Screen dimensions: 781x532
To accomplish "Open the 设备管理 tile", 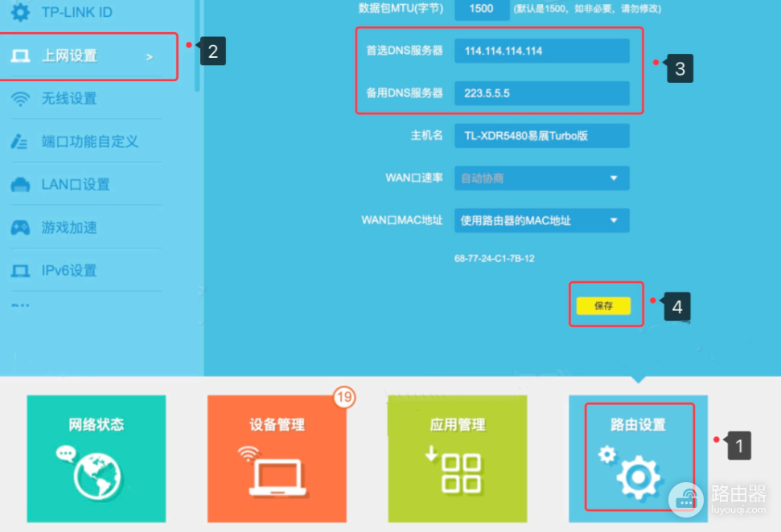I will pos(277,459).
